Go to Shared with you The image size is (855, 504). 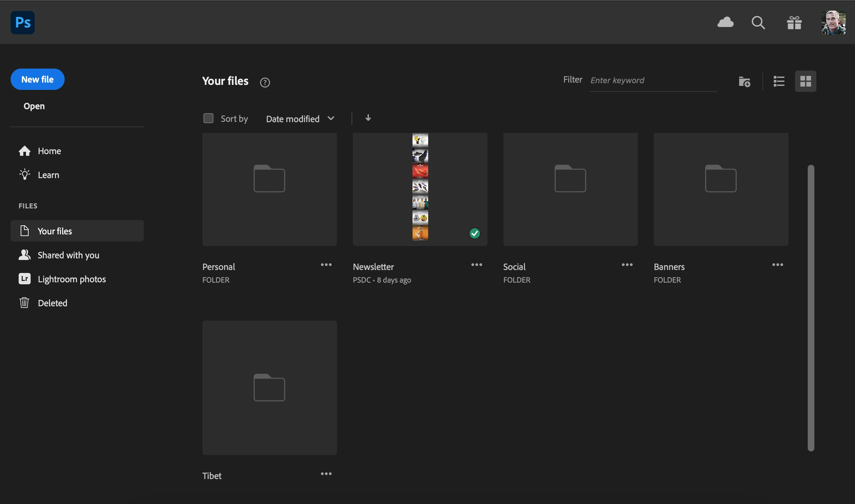pyautogui.click(x=68, y=255)
